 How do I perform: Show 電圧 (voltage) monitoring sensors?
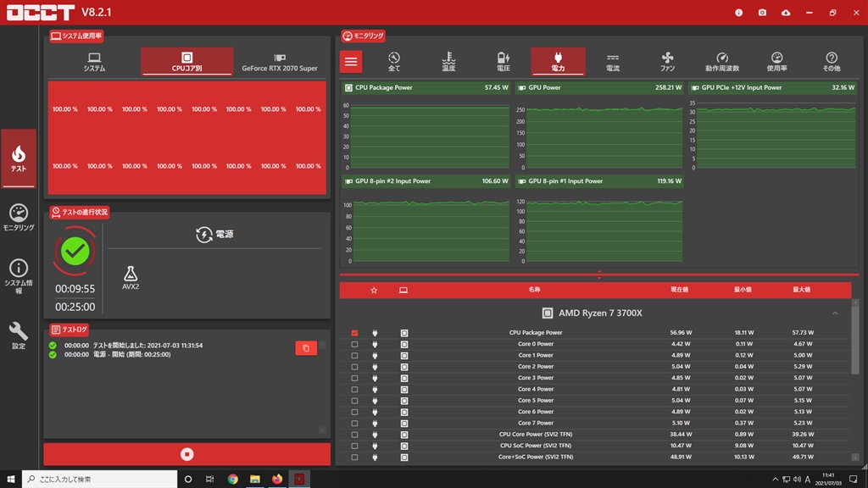pos(504,61)
